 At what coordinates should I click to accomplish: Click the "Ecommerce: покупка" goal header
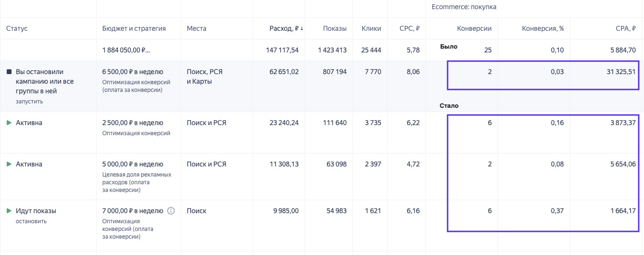pos(463,7)
